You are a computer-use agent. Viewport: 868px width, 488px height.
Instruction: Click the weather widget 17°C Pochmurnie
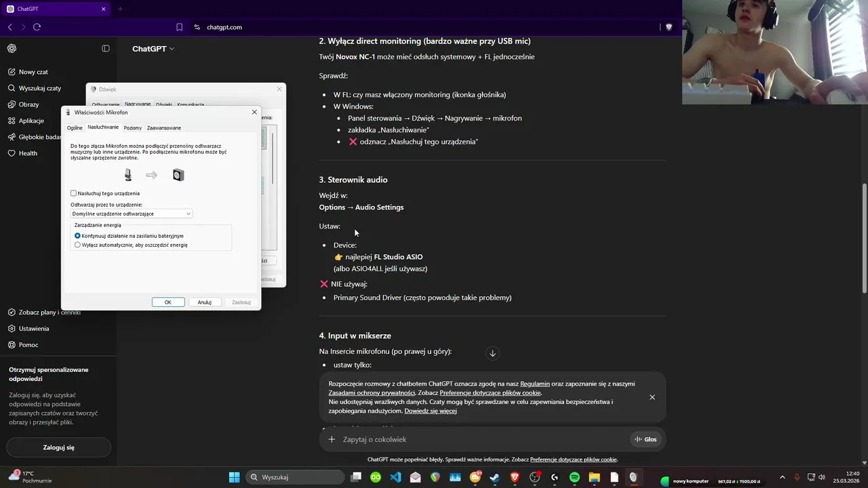31,477
